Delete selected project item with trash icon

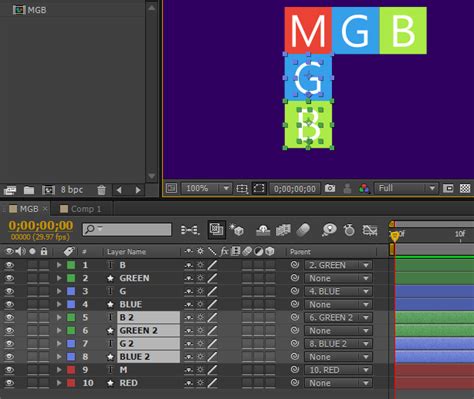click(101, 190)
